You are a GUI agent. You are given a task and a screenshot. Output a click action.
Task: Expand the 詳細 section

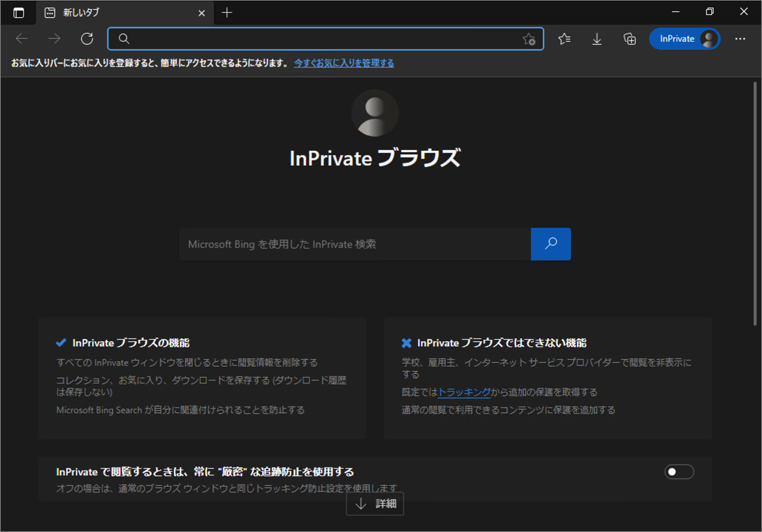click(x=375, y=503)
